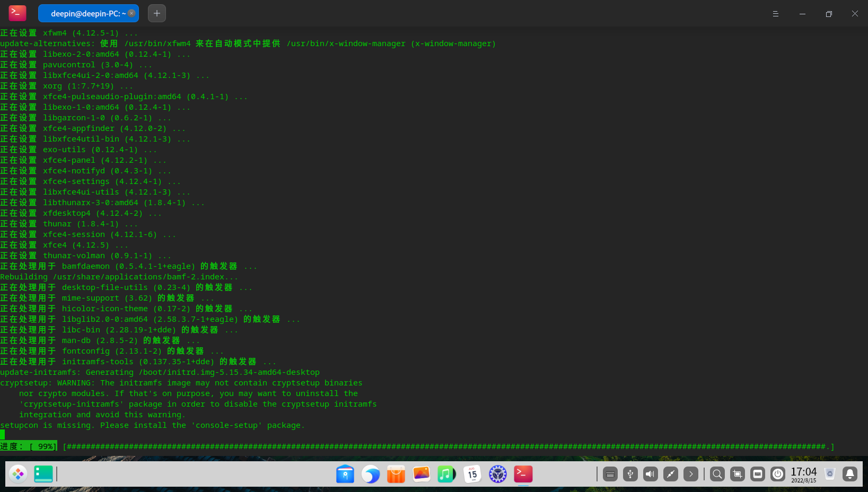This screenshot has height=492, width=868.
Task: Click the 'xfdesktop4 (4.12.4-2)' text
Action: tap(93, 213)
